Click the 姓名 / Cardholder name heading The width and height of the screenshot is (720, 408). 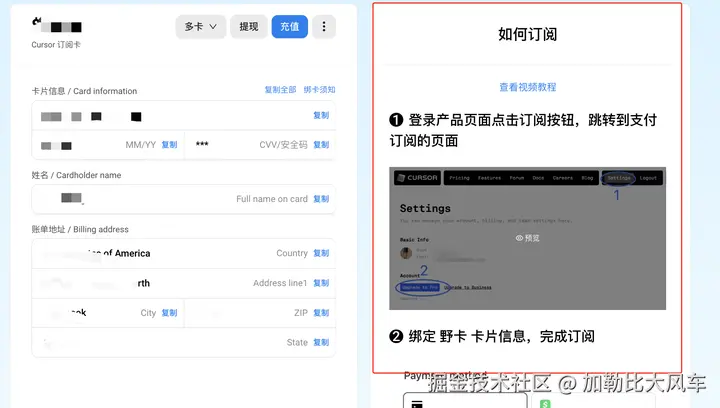click(x=76, y=175)
